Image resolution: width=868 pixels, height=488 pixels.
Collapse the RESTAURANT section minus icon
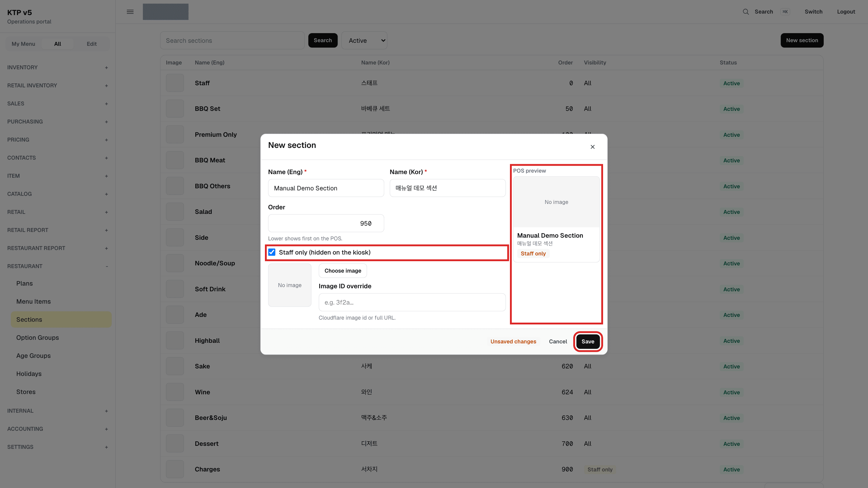click(107, 266)
